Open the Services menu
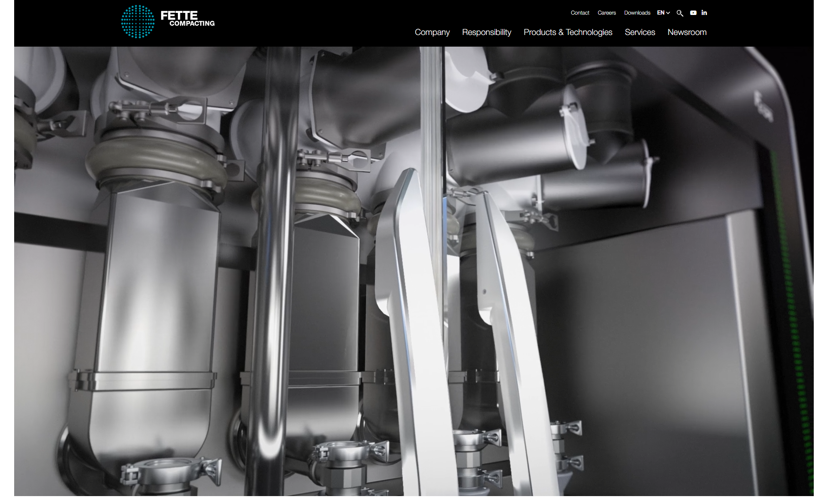The width and height of the screenshot is (820, 504). pos(640,32)
